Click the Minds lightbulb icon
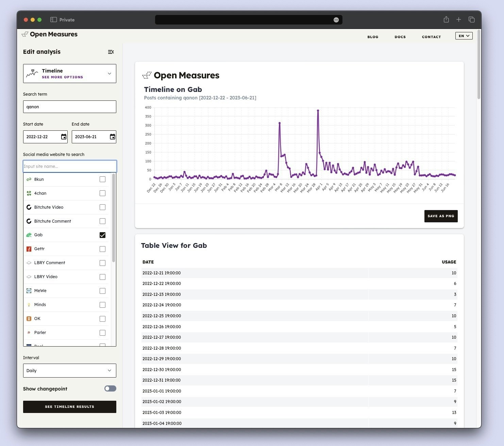Screen dimensions: 504x446 click(29, 305)
